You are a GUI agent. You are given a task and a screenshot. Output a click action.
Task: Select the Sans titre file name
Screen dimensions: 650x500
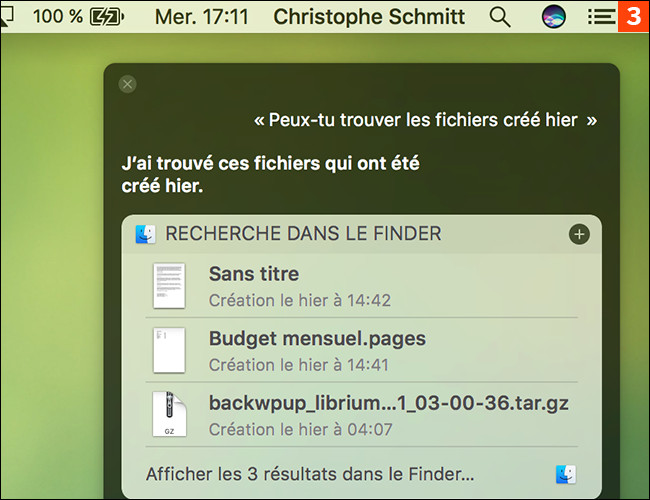coord(254,274)
